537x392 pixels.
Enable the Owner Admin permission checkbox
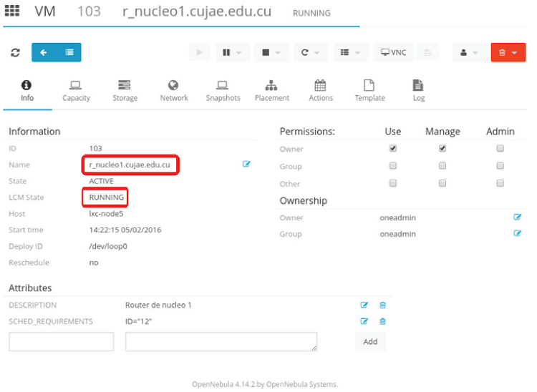[500, 149]
